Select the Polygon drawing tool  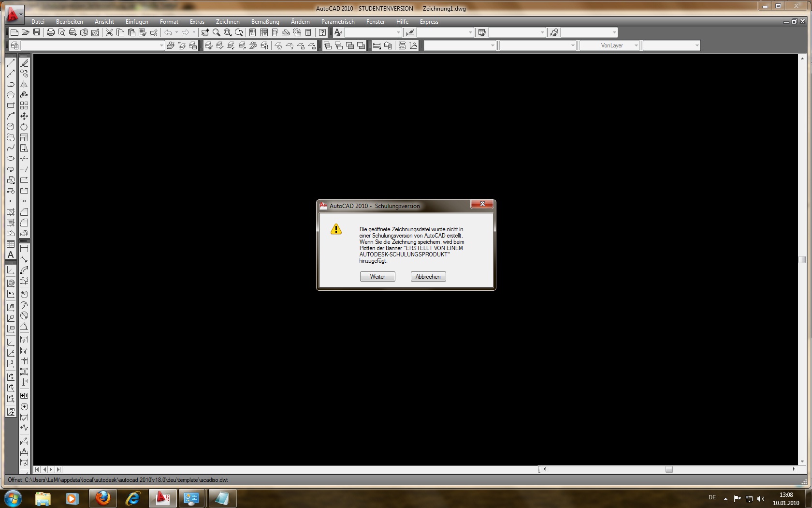11,95
